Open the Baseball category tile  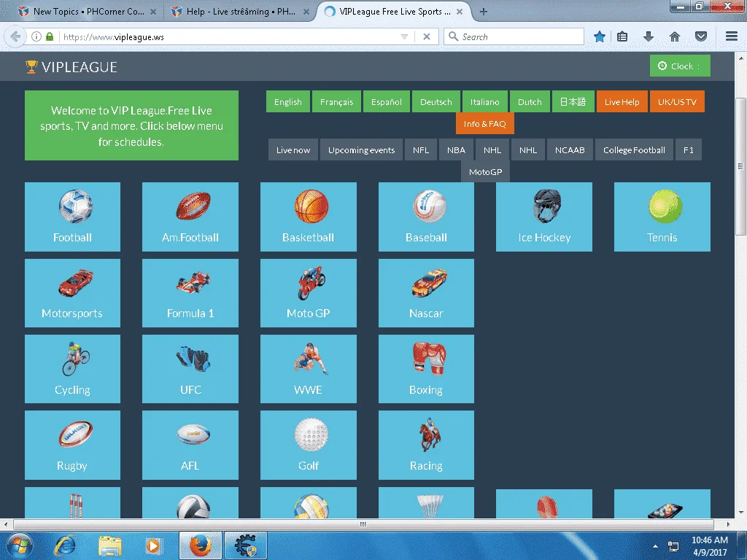[426, 217]
